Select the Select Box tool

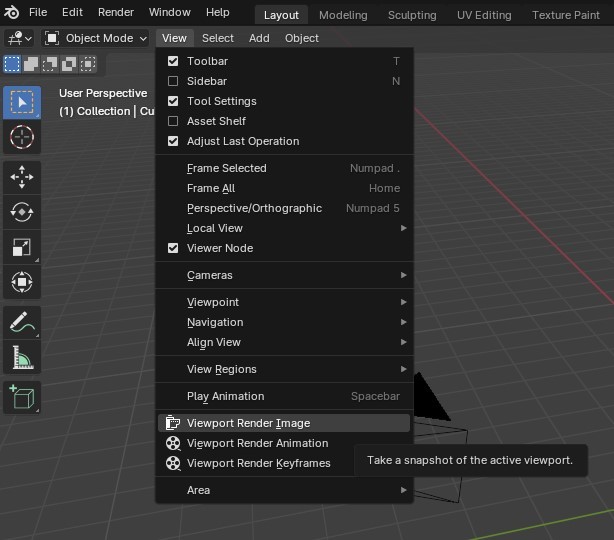pos(22,103)
